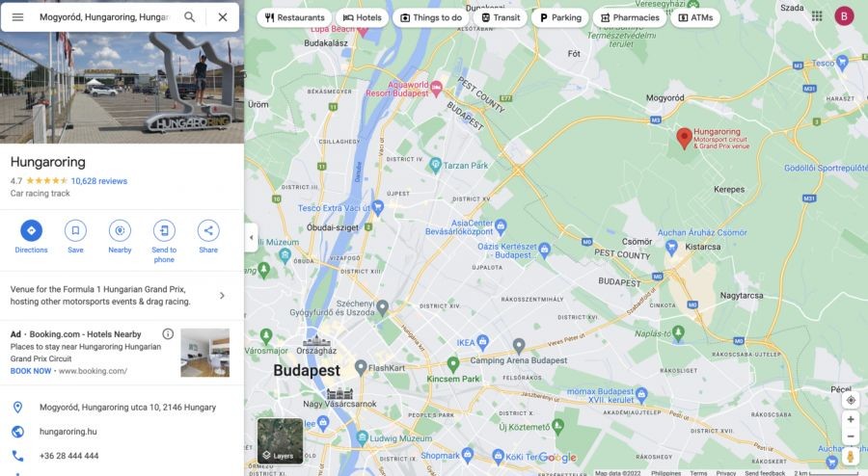Image resolution: width=868 pixels, height=476 pixels.
Task: Clear the search with X icon
Action: tap(223, 17)
